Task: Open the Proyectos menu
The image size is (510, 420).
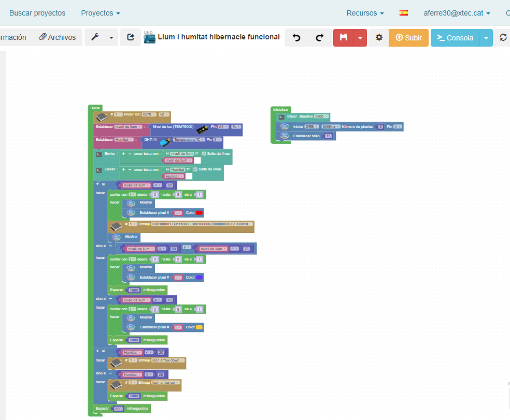Action: (101, 13)
